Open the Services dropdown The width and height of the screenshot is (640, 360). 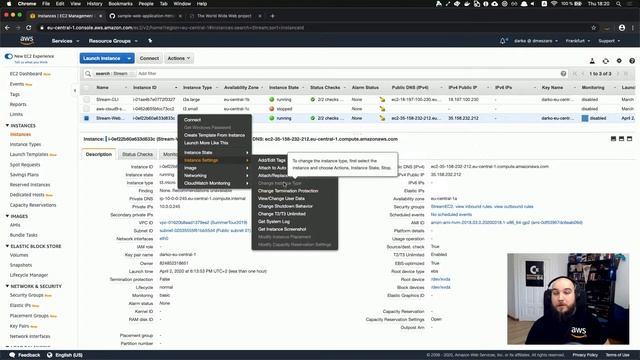point(65,41)
